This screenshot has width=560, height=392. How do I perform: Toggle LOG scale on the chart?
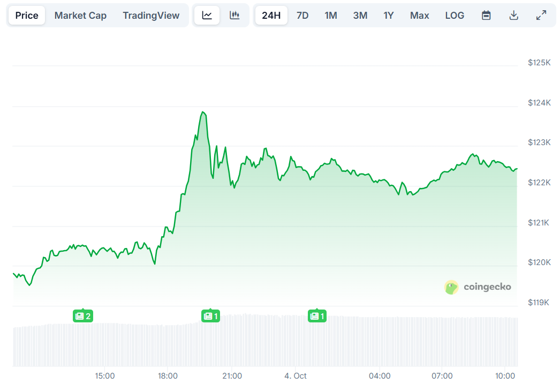coord(455,16)
